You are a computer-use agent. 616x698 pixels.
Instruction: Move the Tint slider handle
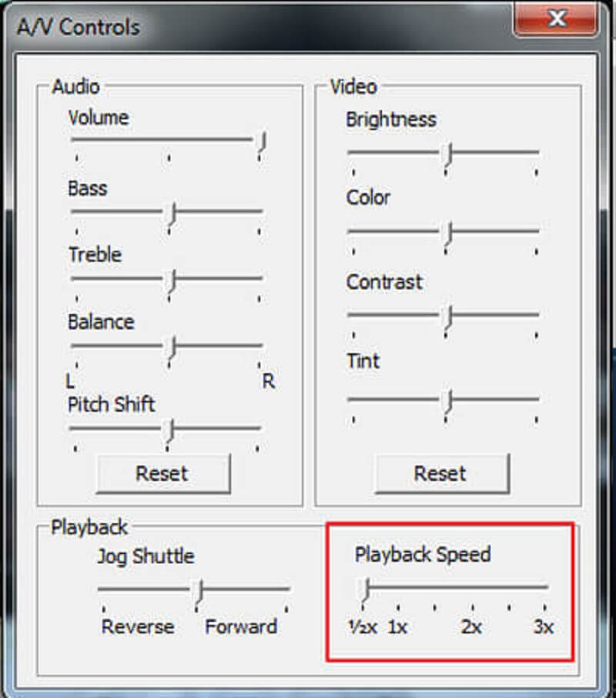pyautogui.click(x=448, y=397)
